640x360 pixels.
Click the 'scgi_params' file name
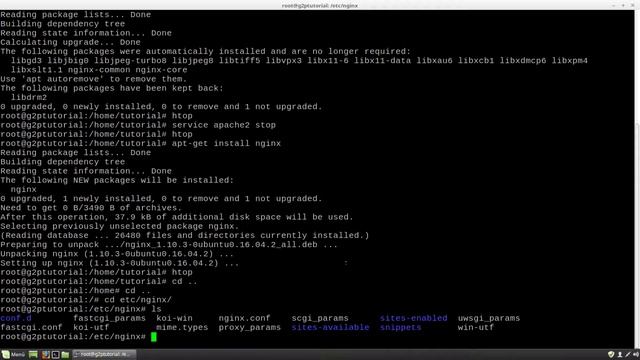click(x=320, y=318)
